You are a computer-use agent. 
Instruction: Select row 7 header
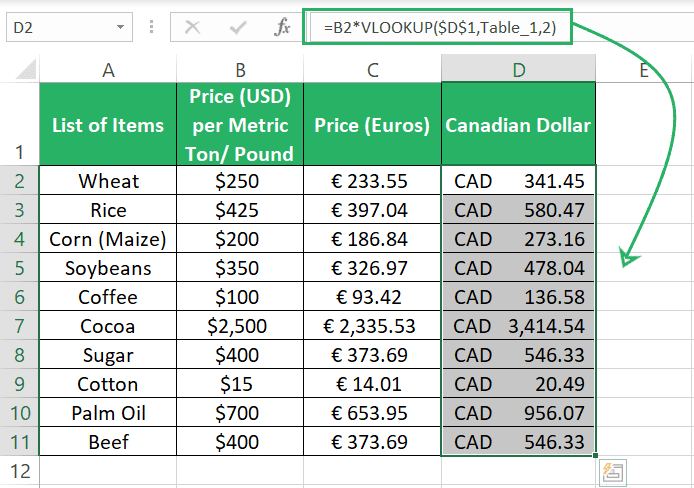[x=19, y=326]
